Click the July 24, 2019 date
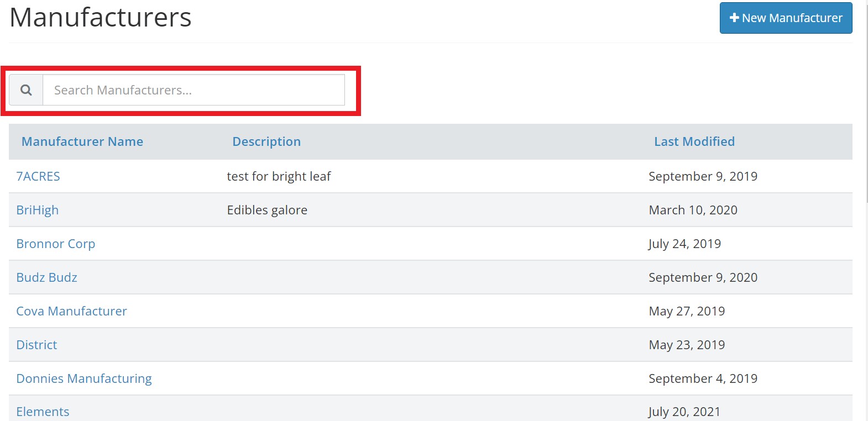The width and height of the screenshot is (868, 421). [x=684, y=244]
